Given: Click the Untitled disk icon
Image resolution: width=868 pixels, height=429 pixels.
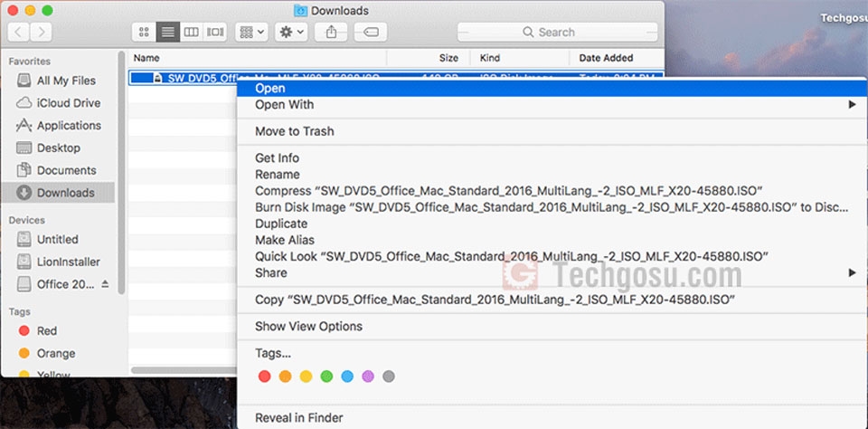Looking at the screenshot, I should 24,240.
